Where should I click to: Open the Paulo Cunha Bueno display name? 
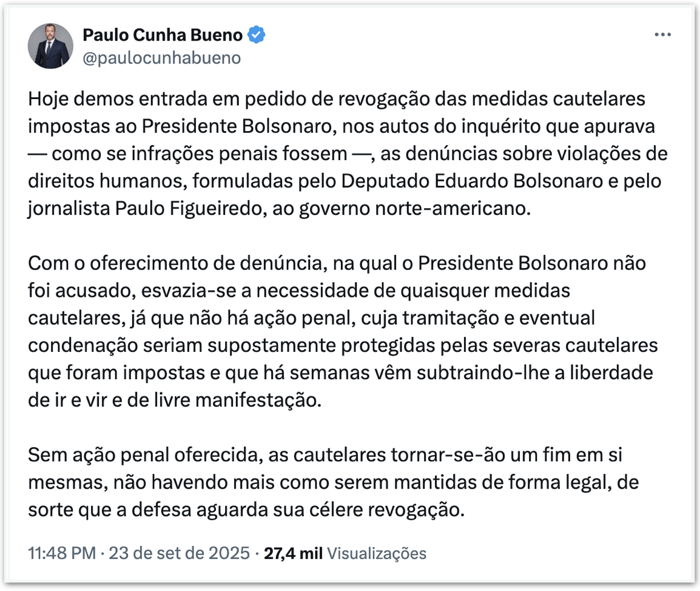coord(162,35)
